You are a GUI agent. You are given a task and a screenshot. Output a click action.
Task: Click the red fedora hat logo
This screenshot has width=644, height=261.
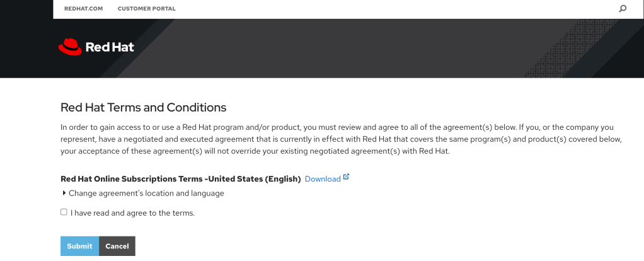pos(70,47)
